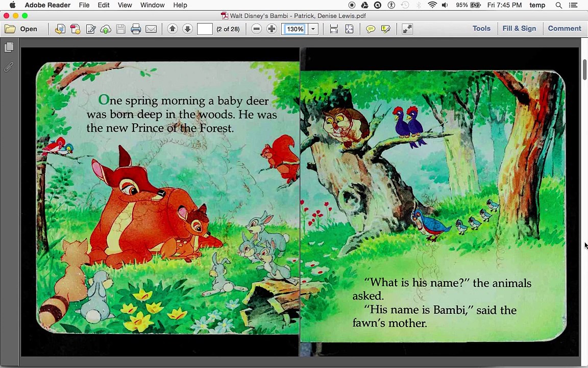Click the cloud upload icon
Screen dimensions: 588x368
[x=106, y=29]
